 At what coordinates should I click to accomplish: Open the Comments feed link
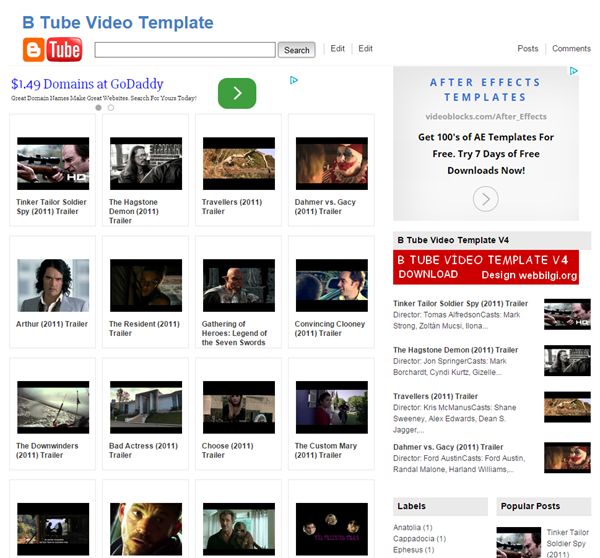pos(571,49)
